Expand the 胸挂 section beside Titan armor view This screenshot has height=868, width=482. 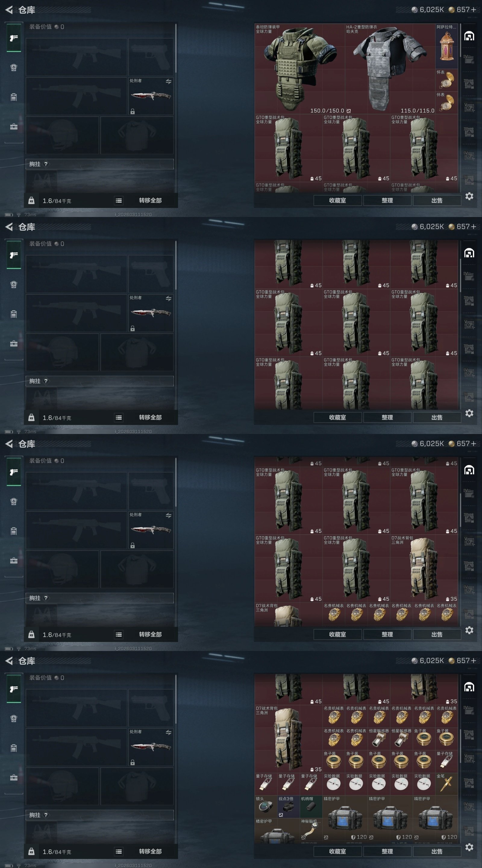[100, 164]
